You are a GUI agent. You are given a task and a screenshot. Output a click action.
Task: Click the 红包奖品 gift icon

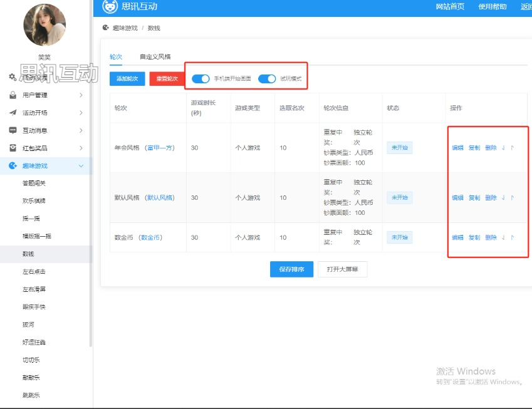click(x=13, y=148)
